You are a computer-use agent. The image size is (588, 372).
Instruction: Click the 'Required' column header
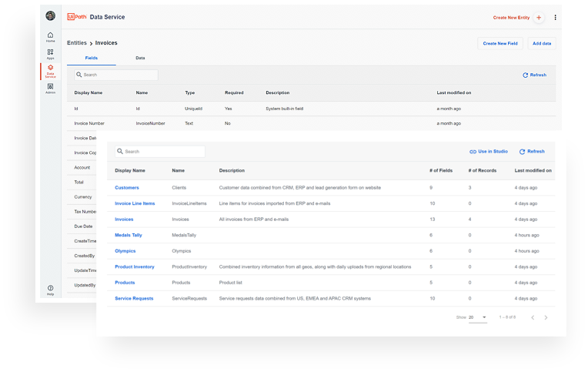tap(234, 92)
